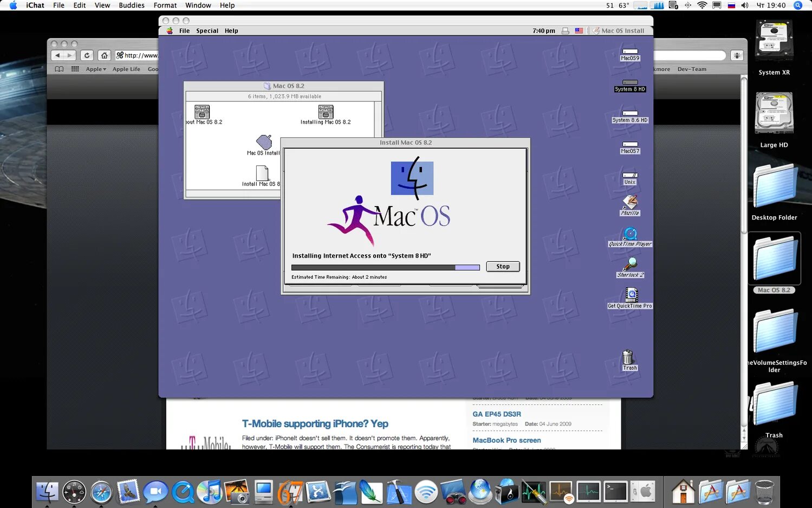
Task: Reload the page in Safari
Action: [x=87, y=55]
